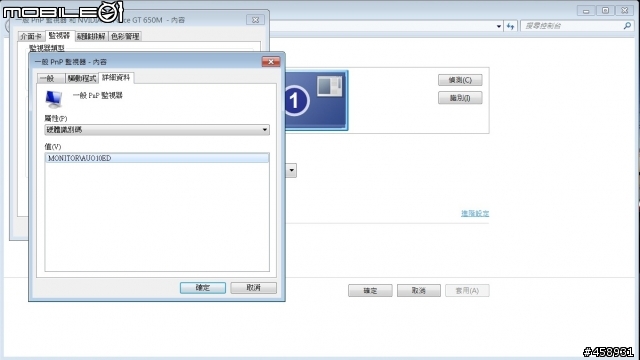
Task: Expand the dropdown arrow behind the dialog
Action: coord(291,170)
